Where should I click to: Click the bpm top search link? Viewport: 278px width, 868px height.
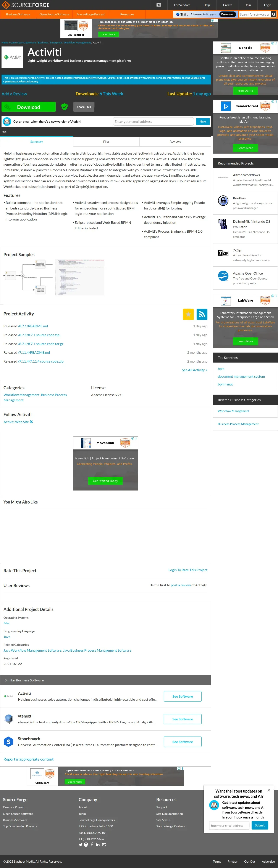(221, 369)
